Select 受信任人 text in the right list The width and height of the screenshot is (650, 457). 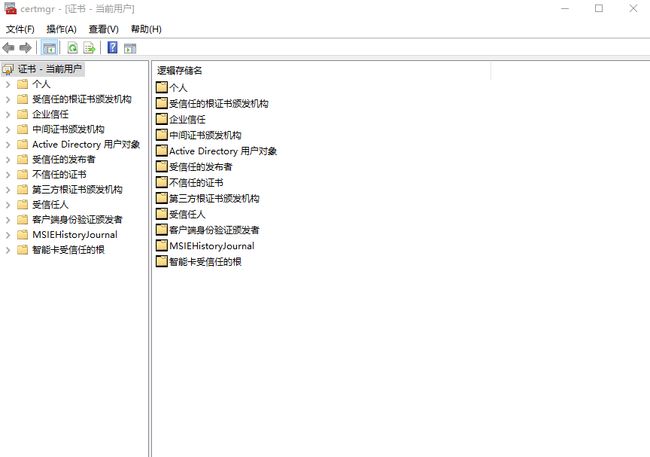187,214
